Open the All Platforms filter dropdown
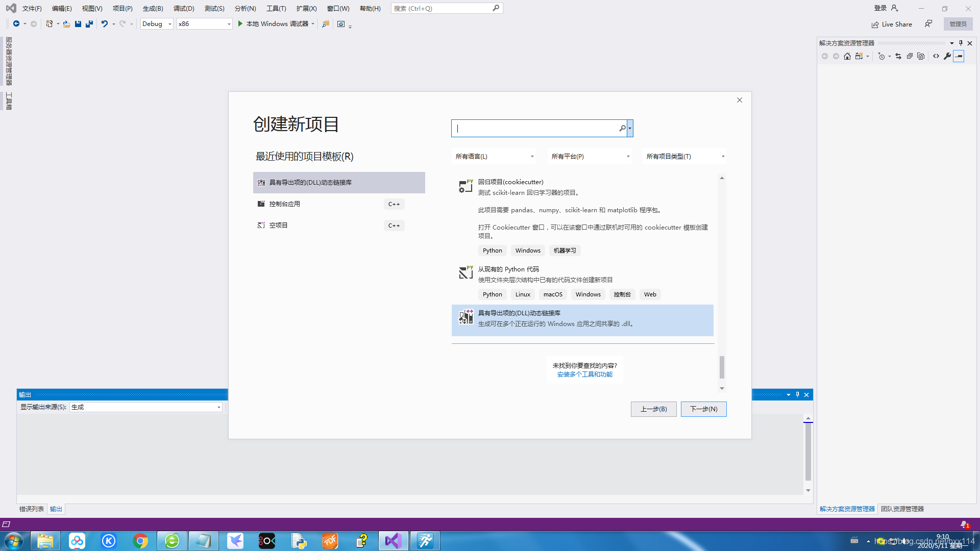Screen dimensions: 980x551 [x=590, y=157]
